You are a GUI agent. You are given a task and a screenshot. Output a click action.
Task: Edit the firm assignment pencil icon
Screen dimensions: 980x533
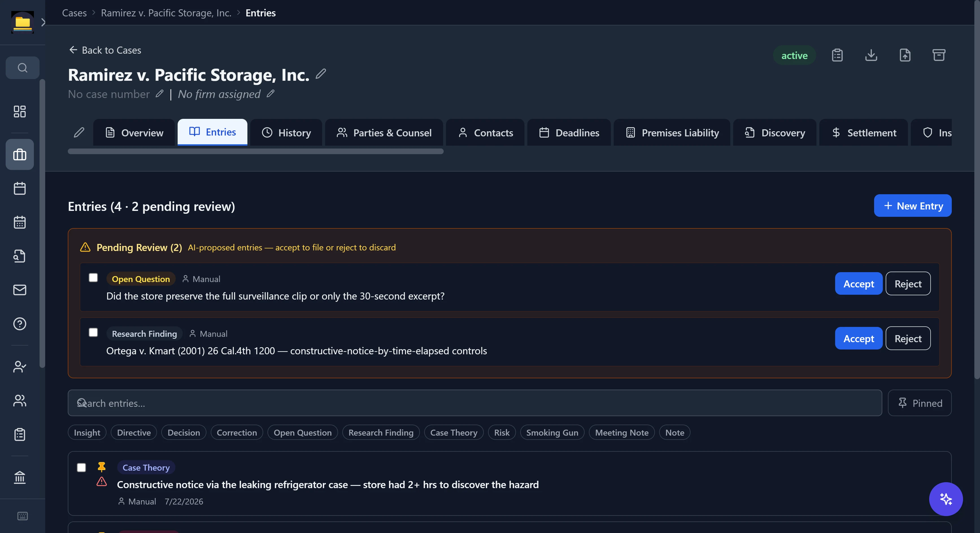271,93
